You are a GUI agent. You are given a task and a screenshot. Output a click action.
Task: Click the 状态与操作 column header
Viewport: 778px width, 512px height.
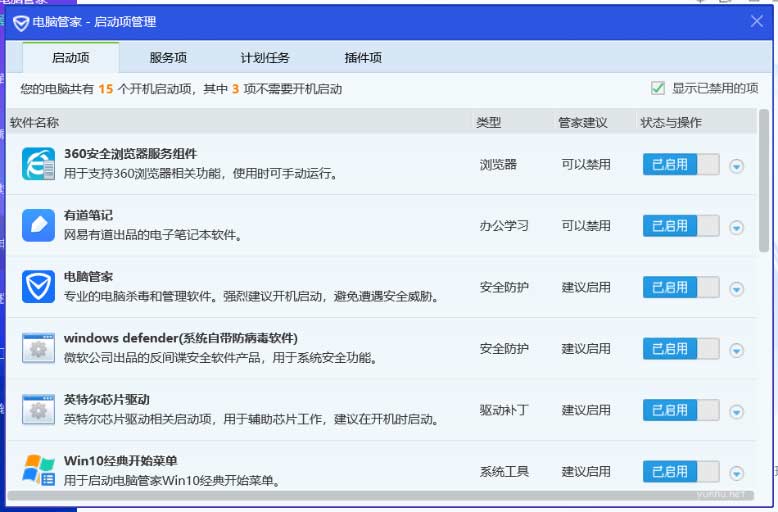[x=671, y=122]
